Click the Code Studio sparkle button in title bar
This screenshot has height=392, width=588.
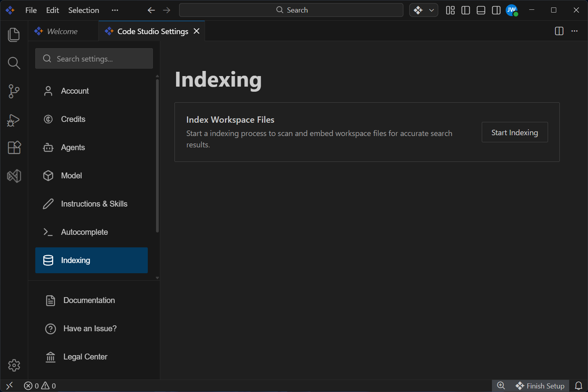(418, 10)
